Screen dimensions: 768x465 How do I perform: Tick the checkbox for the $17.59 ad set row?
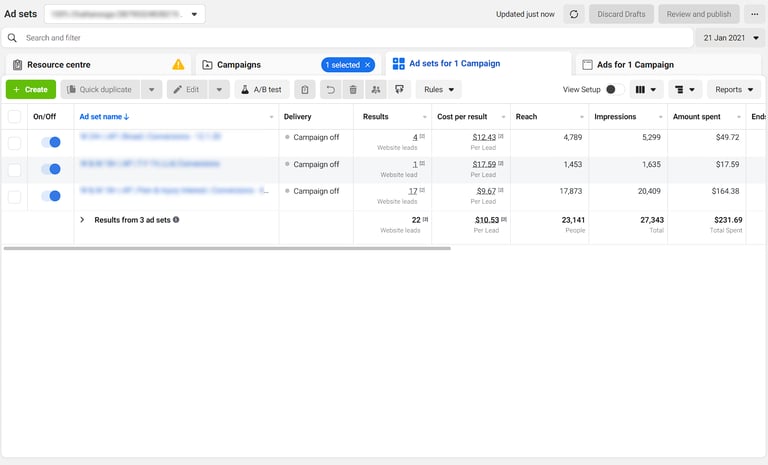pyautogui.click(x=14, y=170)
